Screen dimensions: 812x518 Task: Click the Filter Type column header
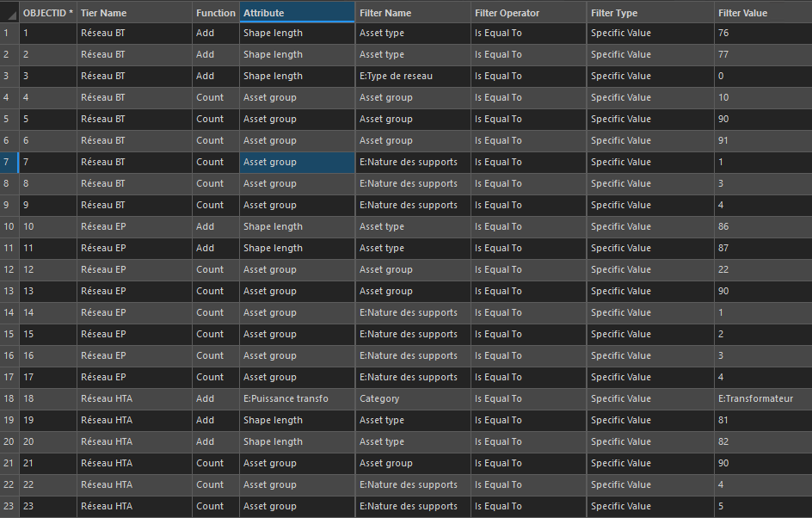click(650, 13)
